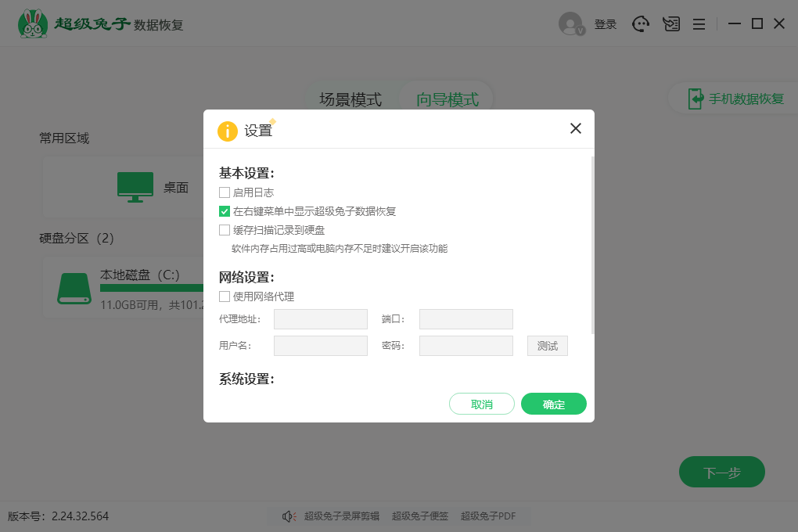Close the application window

point(779,24)
